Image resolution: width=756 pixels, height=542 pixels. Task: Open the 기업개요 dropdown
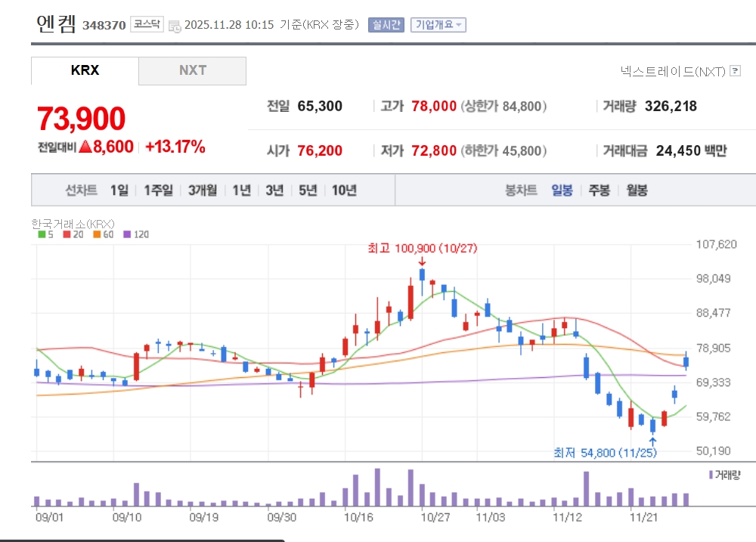[x=438, y=25]
